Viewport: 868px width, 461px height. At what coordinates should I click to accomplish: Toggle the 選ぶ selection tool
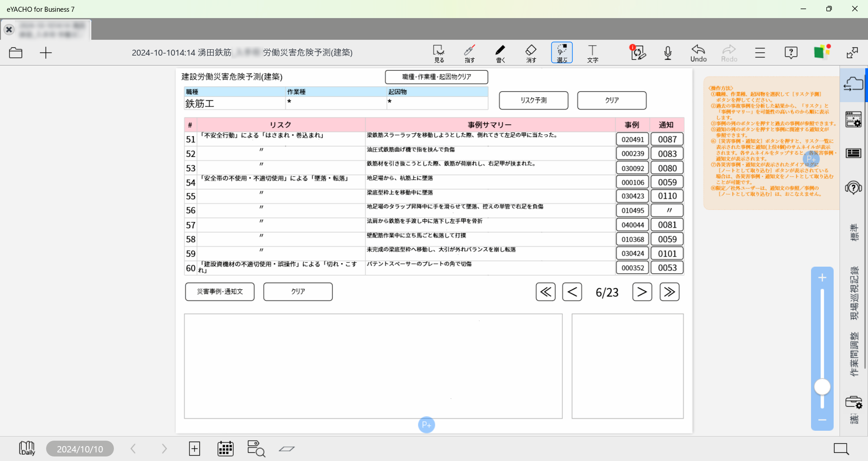tap(561, 53)
